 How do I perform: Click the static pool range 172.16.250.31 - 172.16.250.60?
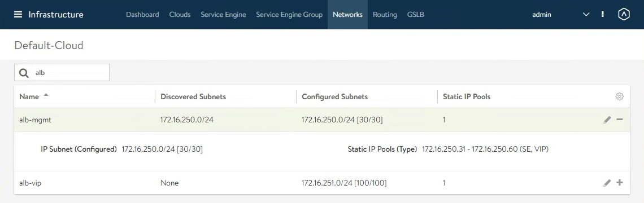[x=470, y=149]
